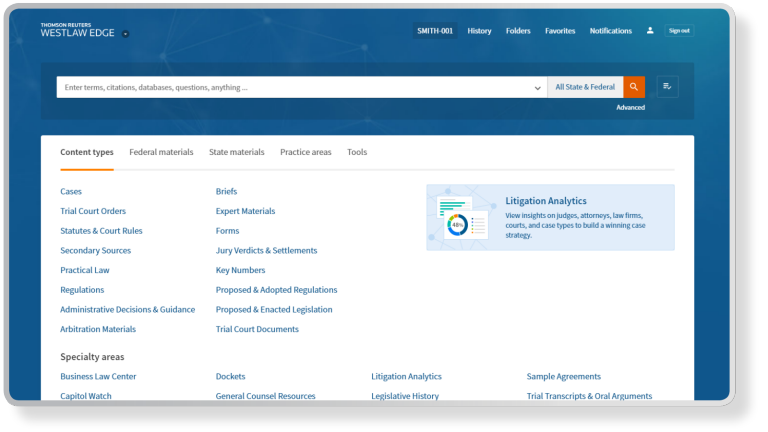Open the Statutes & Court Rules link

(101, 231)
